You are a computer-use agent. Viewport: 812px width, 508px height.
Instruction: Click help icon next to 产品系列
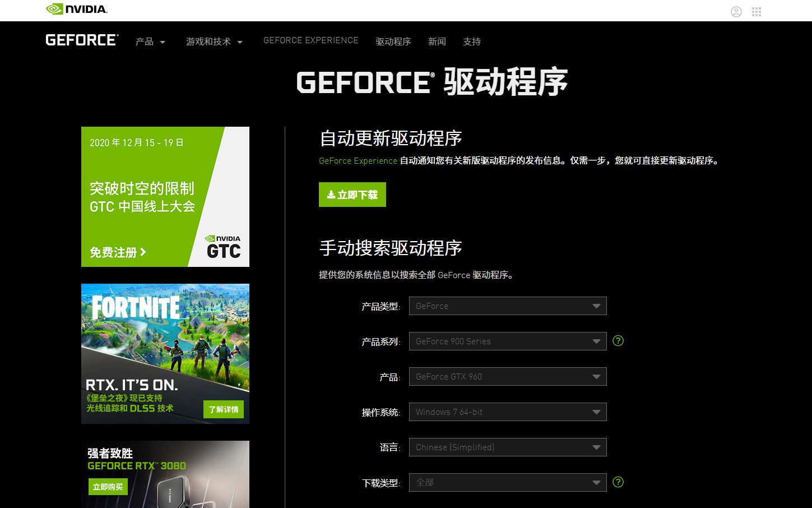click(x=618, y=341)
